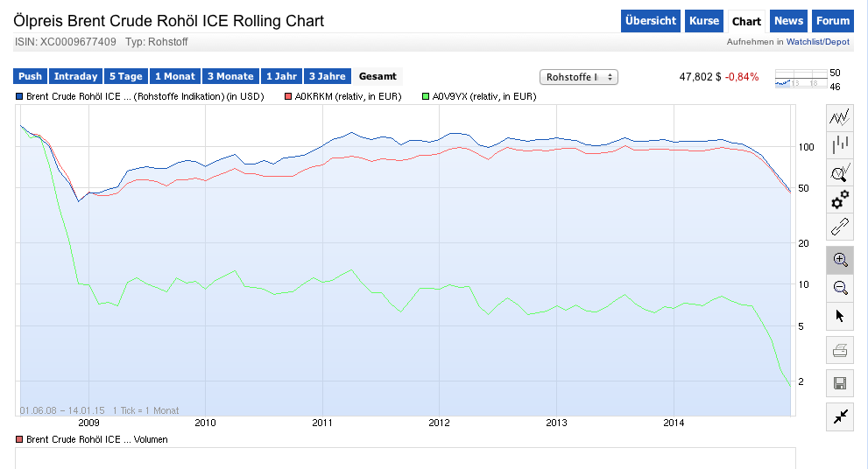
Task: Open chart settings gears icon
Action: 840,199
